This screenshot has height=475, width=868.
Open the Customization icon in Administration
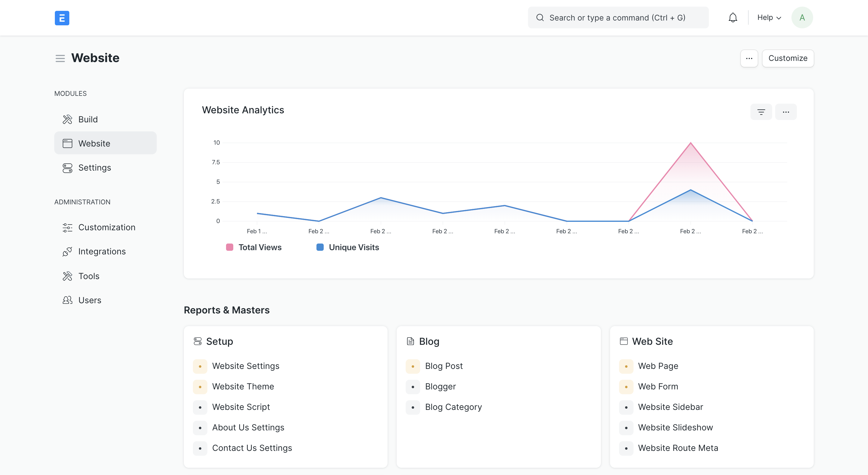[x=68, y=227]
